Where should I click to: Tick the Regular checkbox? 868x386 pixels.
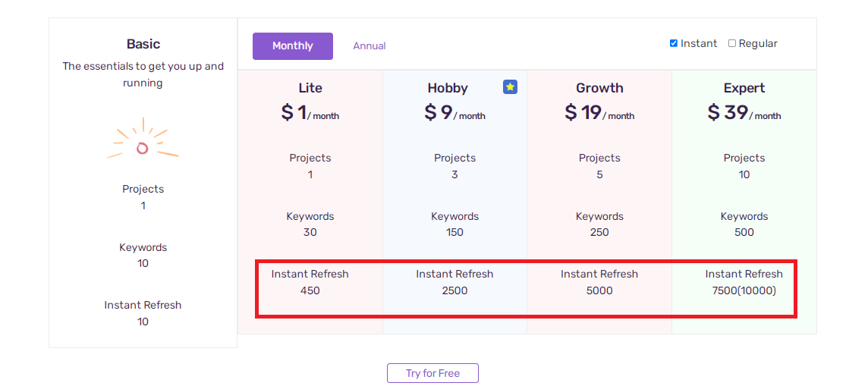[x=732, y=43]
